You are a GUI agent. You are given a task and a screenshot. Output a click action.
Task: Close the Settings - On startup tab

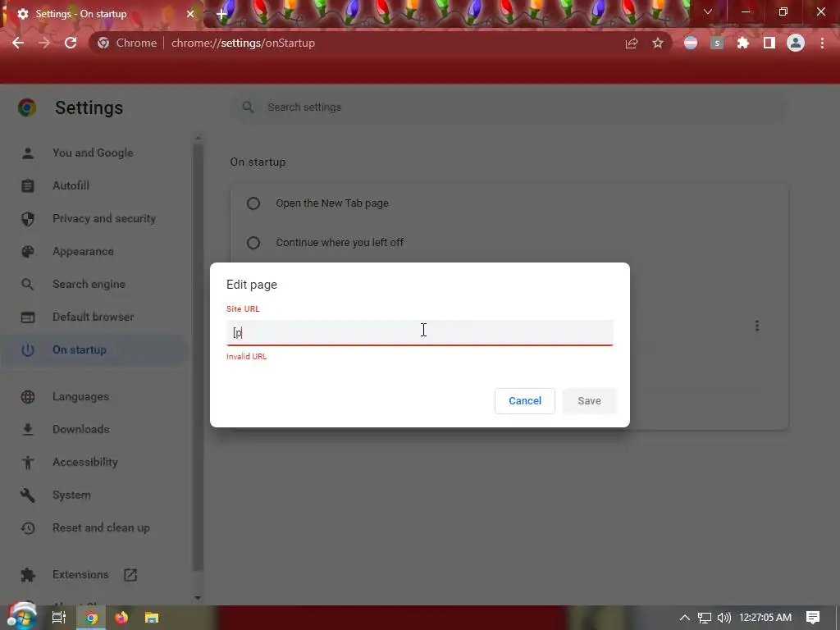(190, 14)
